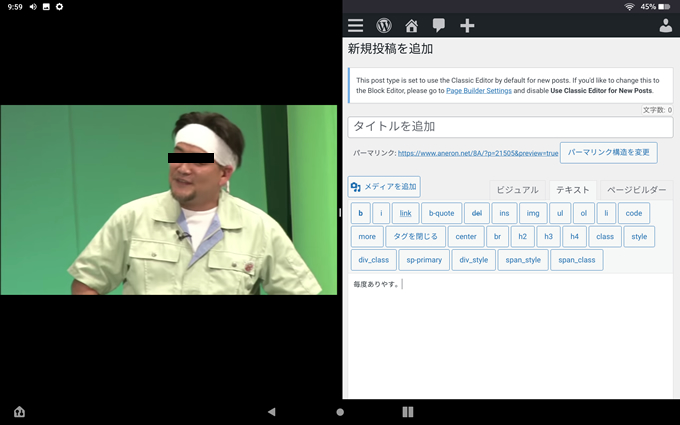Click the span_class quicktag button
680x425 pixels.
pyautogui.click(x=577, y=260)
